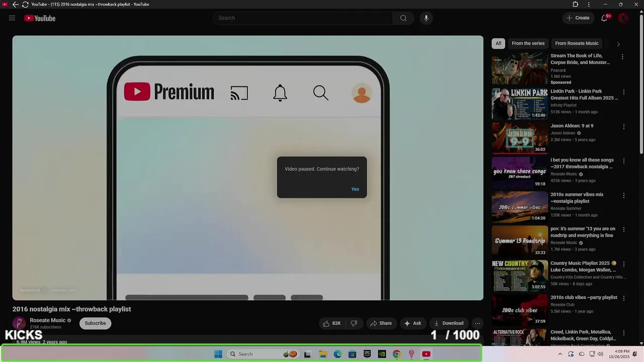Open the LinKin Park Greatest Hits thumbnail
This screenshot has height=362, width=644.
click(x=520, y=104)
